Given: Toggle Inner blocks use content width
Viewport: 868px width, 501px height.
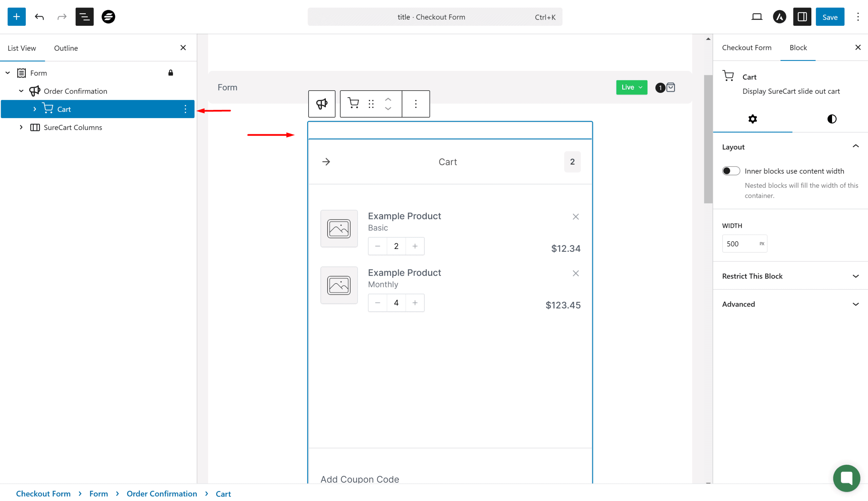Looking at the screenshot, I should click(731, 171).
